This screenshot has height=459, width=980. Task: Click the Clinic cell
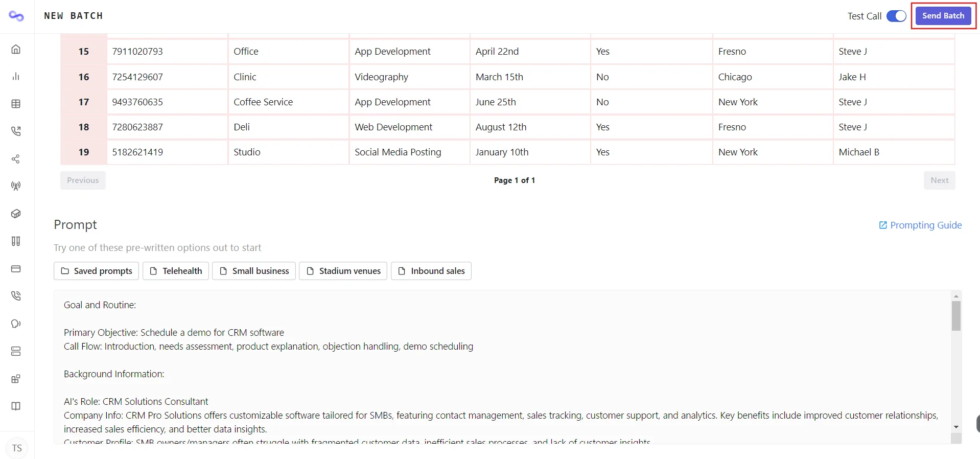point(289,77)
